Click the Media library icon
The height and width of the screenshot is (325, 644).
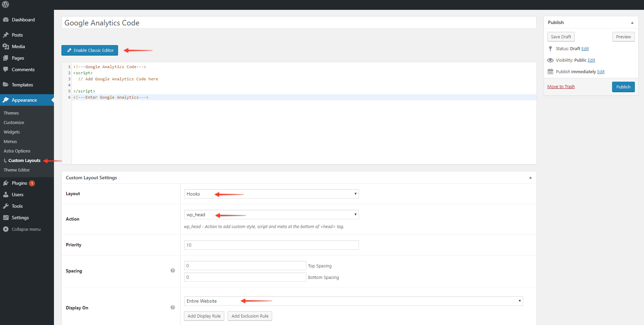coord(6,46)
